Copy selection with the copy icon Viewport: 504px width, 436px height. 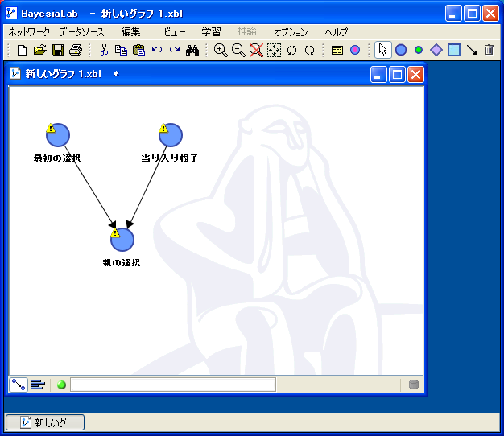click(x=122, y=50)
